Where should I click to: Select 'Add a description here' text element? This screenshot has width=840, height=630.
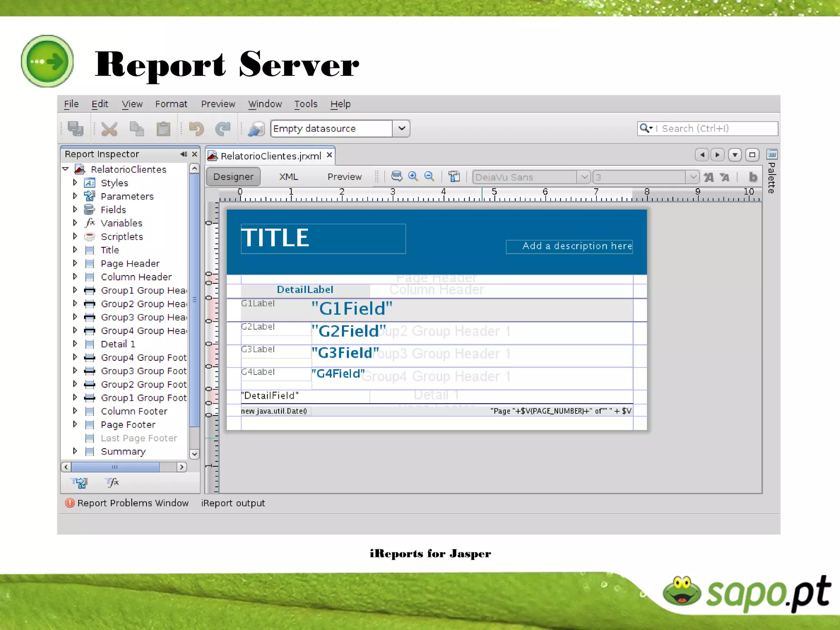[x=569, y=246]
